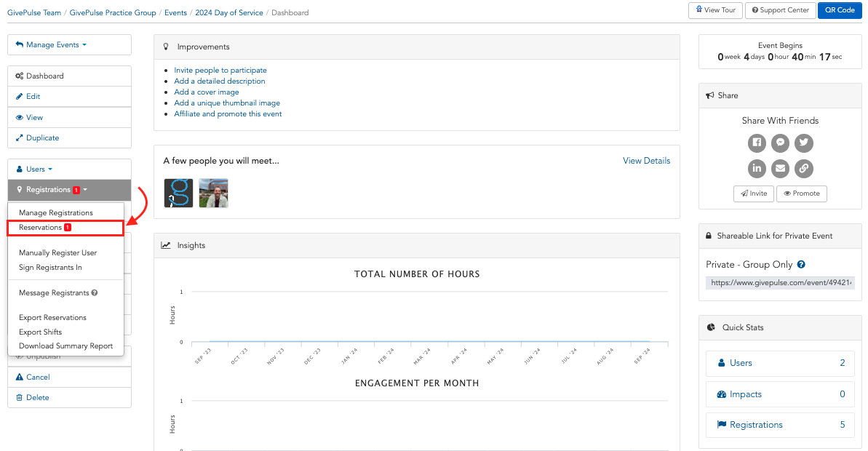Click help icon beside Private - Group Only

click(801, 265)
